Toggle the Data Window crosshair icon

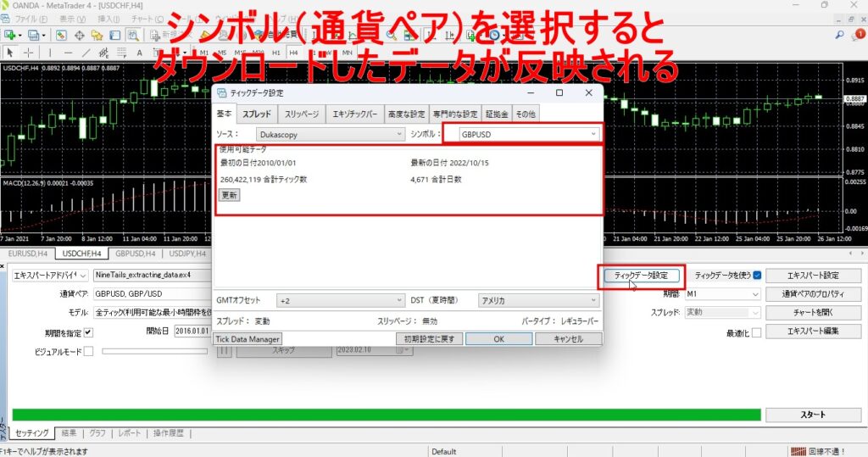click(x=79, y=36)
